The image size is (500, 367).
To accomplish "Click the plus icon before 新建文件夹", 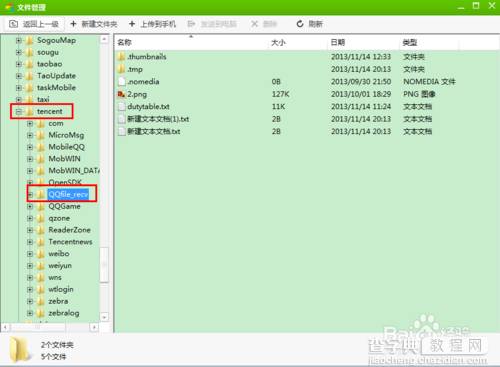I will coord(74,24).
